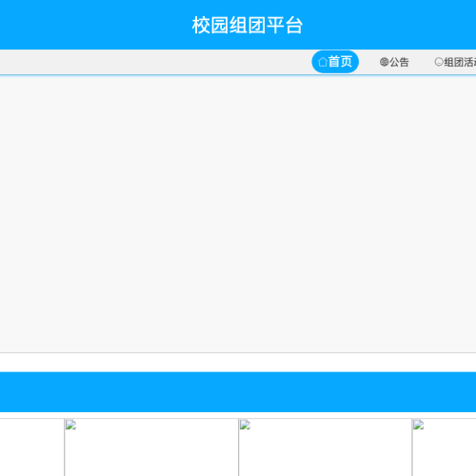Open the 公告 announcements tab

394,62
